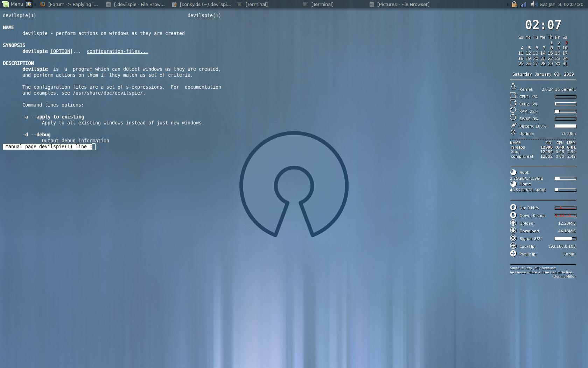Click the large 02:07 conky clock
This screenshot has height=368, width=588.
point(543,25)
